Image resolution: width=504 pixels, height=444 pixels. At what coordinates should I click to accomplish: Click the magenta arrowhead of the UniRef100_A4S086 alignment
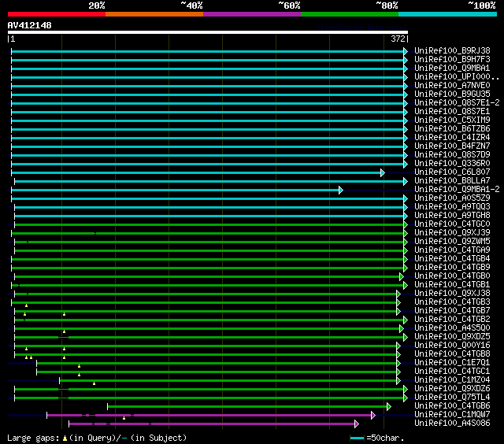pyautogui.click(x=355, y=424)
